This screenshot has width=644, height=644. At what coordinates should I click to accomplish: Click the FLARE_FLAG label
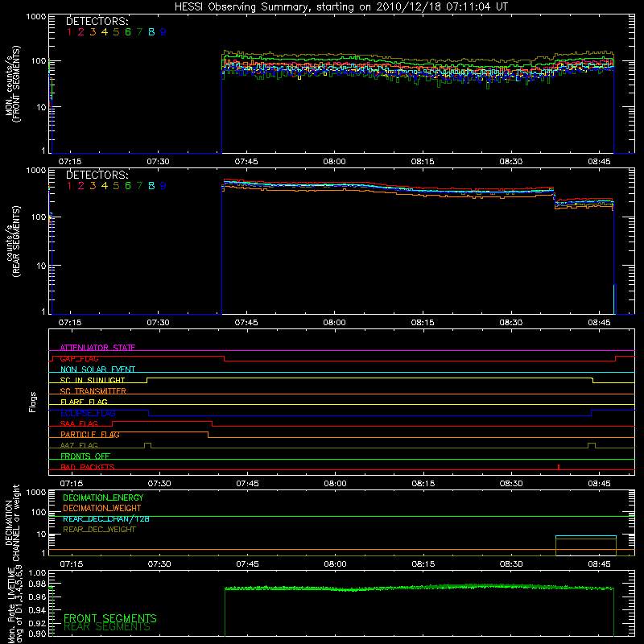coord(84,402)
